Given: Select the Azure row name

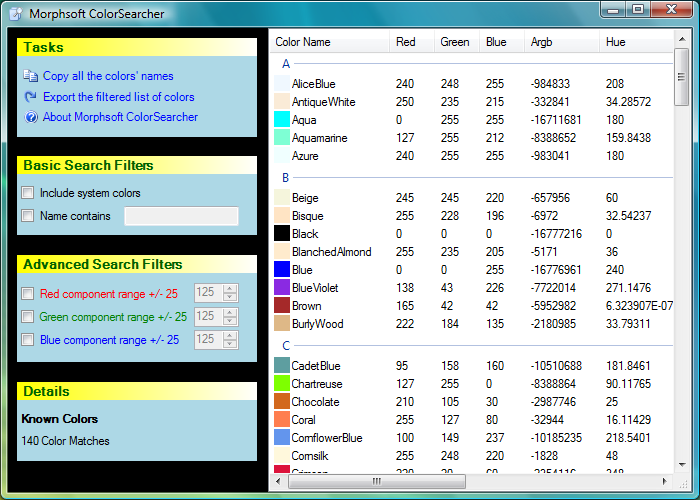Looking at the screenshot, I should click(x=305, y=156).
